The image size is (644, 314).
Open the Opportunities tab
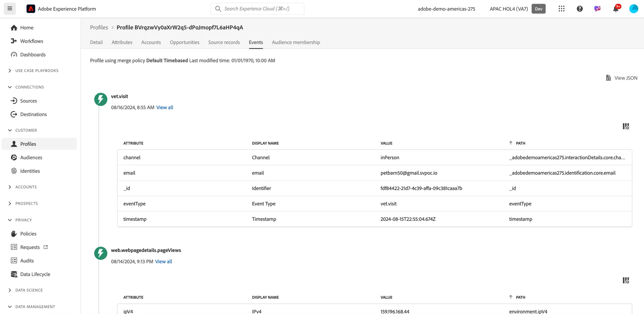click(185, 42)
